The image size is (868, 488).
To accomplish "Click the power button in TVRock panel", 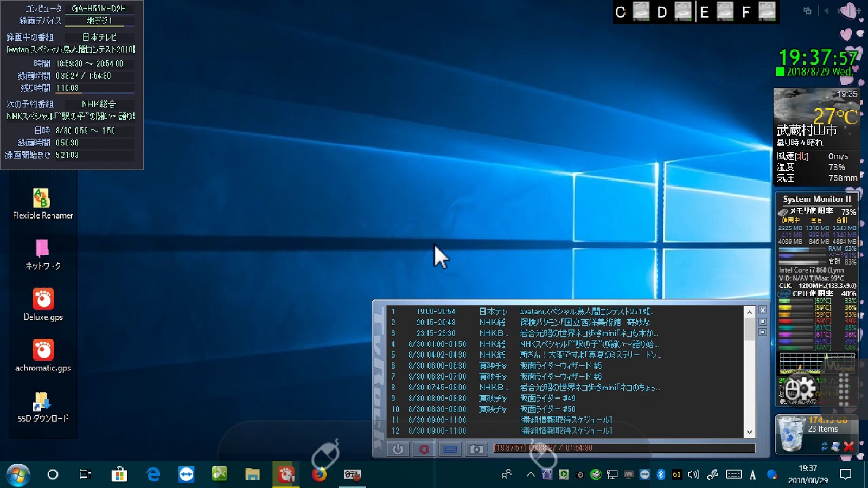I will tap(398, 449).
